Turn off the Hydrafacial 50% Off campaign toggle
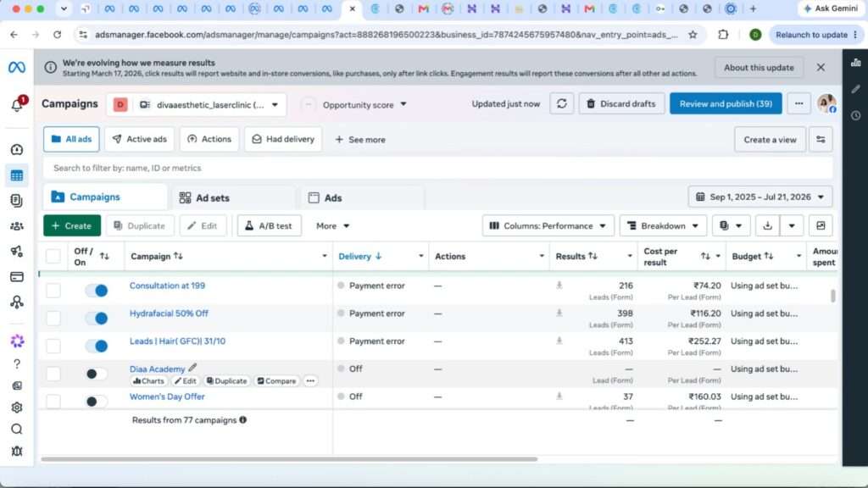The height and width of the screenshot is (488, 868). pyautogui.click(x=97, y=319)
